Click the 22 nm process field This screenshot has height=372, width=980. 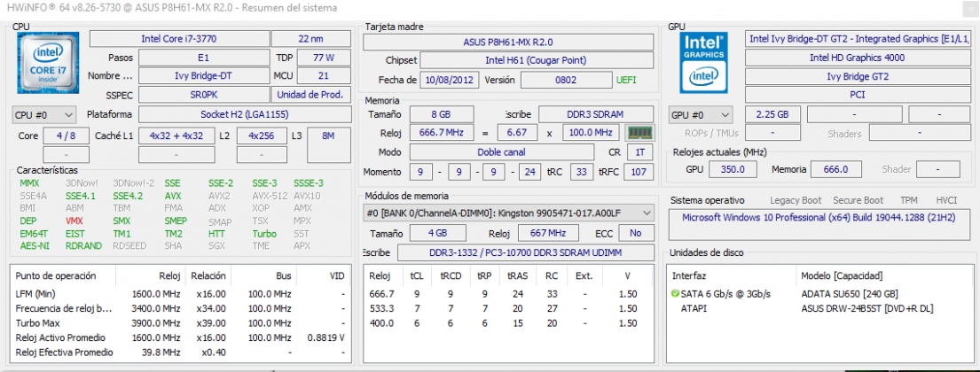click(x=310, y=39)
